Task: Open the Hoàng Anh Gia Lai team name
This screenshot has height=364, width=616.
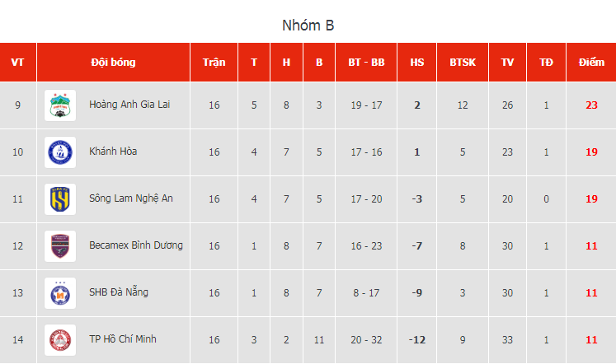Action: click(129, 105)
